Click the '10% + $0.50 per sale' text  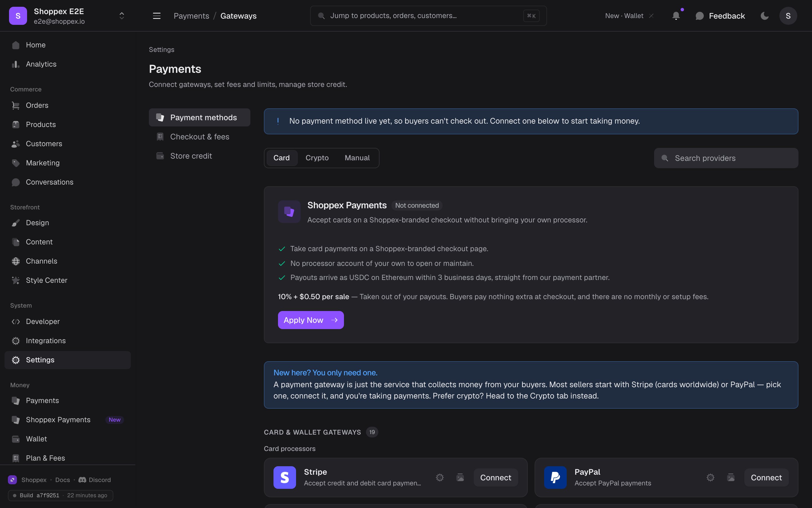314,297
